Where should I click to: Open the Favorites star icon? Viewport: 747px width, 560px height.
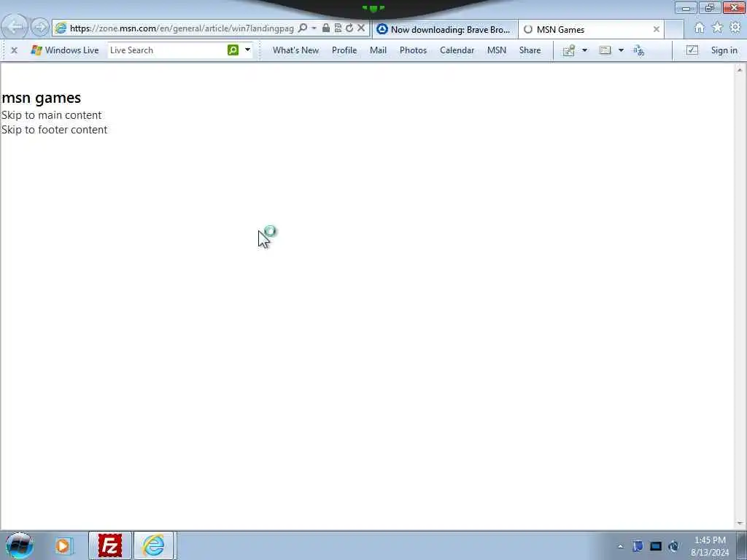tap(718, 28)
